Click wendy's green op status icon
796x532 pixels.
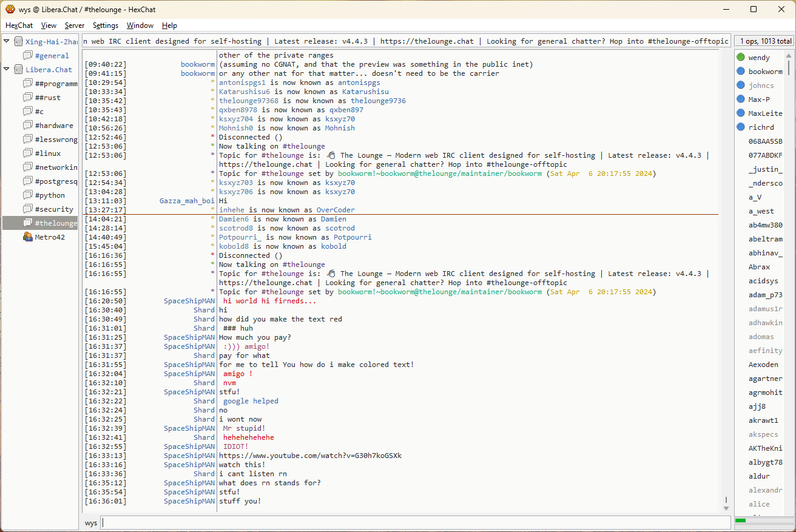tap(740, 58)
